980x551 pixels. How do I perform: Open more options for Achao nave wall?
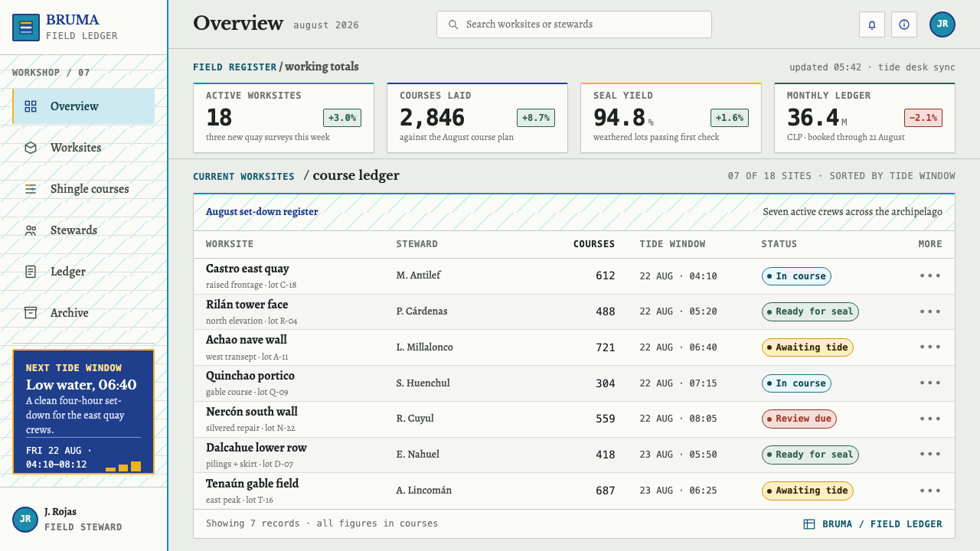[x=930, y=347]
